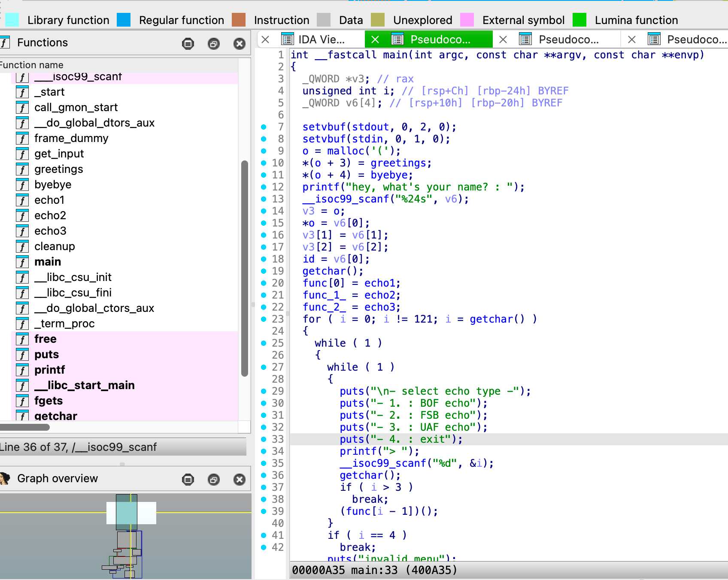Click the Functions panel full-screen icon

[188, 43]
